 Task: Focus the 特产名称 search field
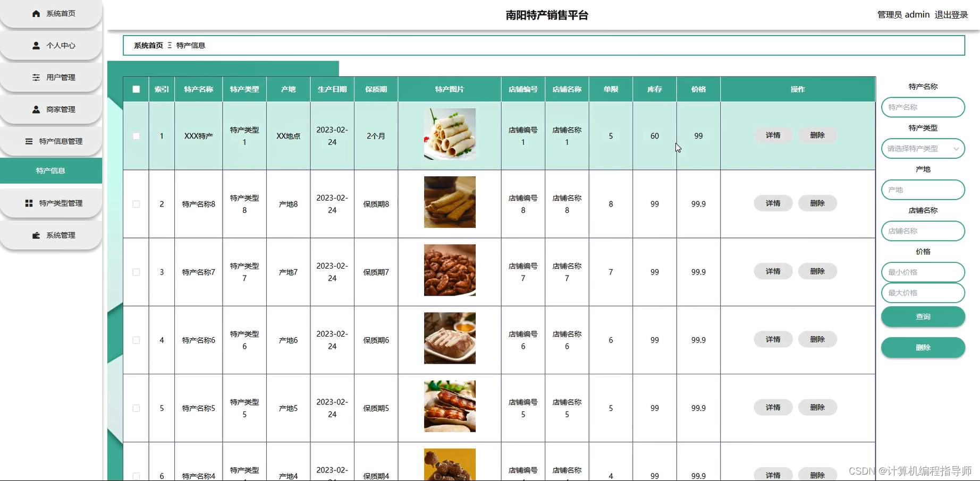(923, 107)
